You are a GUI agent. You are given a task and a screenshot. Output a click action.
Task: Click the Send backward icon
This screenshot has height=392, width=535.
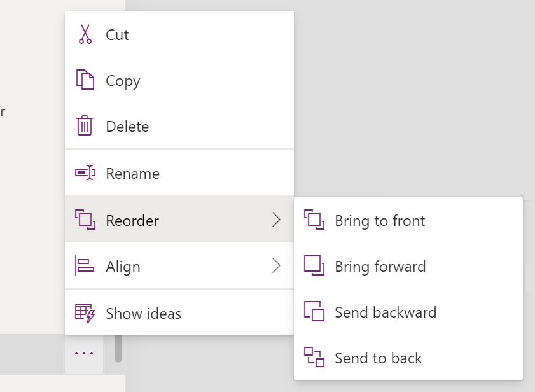314,311
